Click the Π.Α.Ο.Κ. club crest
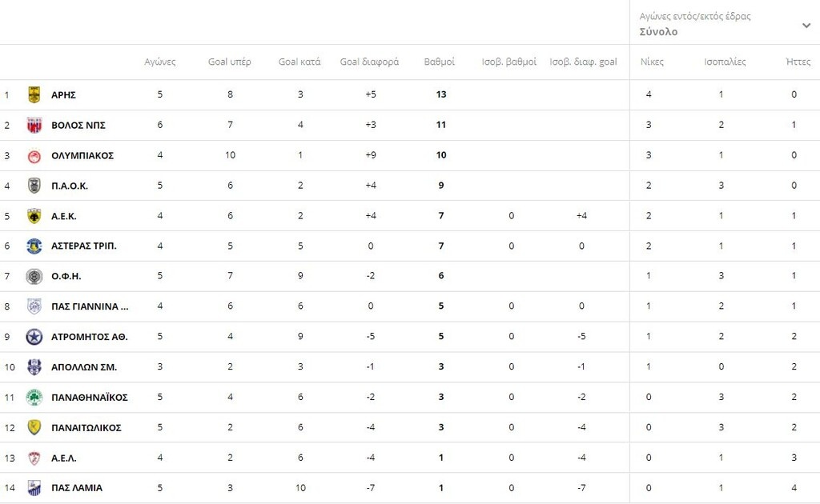 click(x=34, y=186)
